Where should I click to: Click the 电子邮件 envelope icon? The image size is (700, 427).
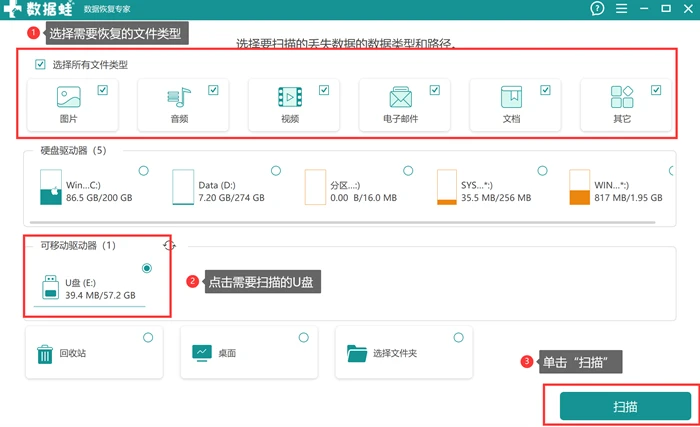tap(400, 97)
